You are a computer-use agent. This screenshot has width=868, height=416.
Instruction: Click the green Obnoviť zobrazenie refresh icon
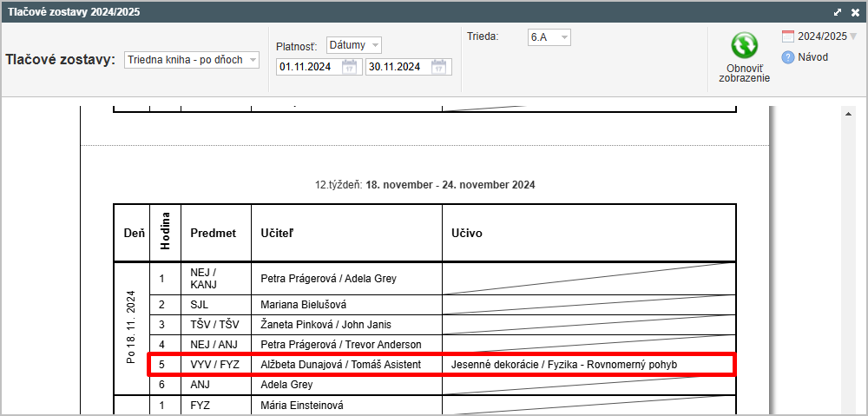click(744, 46)
